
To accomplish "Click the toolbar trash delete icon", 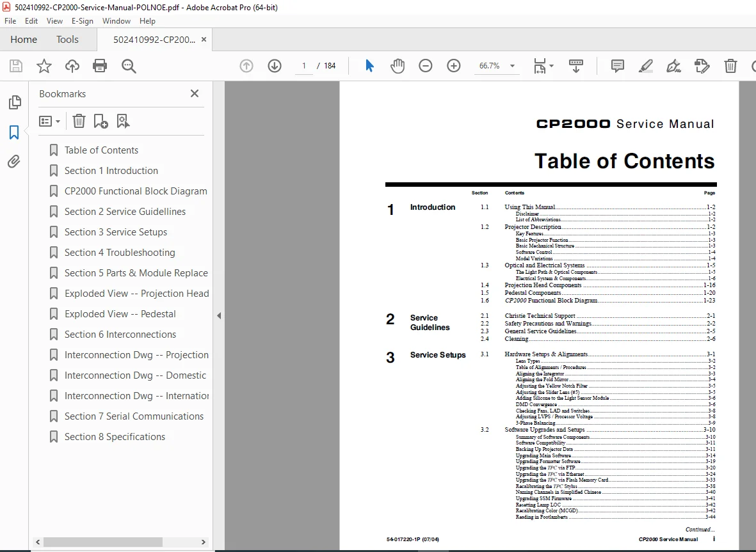I will click(730, 65).
